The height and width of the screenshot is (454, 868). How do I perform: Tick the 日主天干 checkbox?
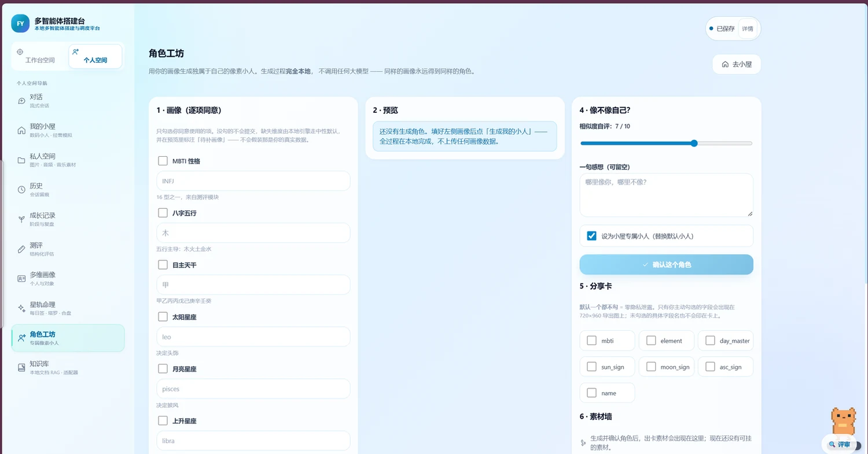tap(163, 265)
